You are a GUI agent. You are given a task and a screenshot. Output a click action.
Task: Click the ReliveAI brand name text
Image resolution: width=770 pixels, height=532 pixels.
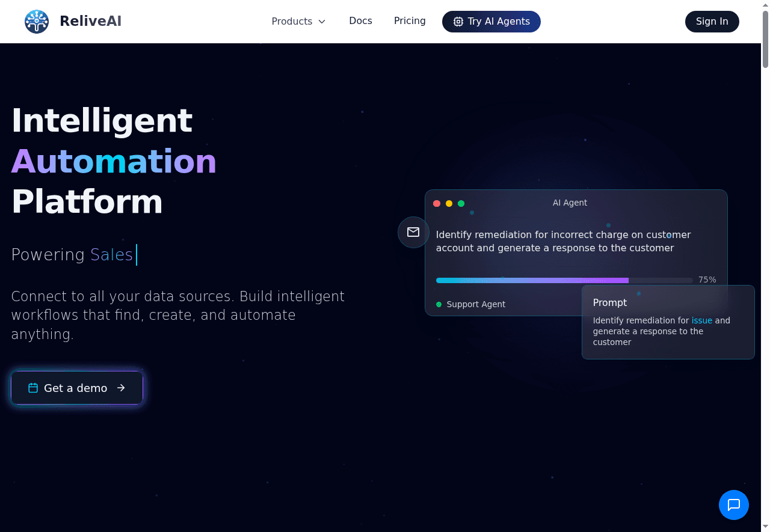tap(90, 22)
